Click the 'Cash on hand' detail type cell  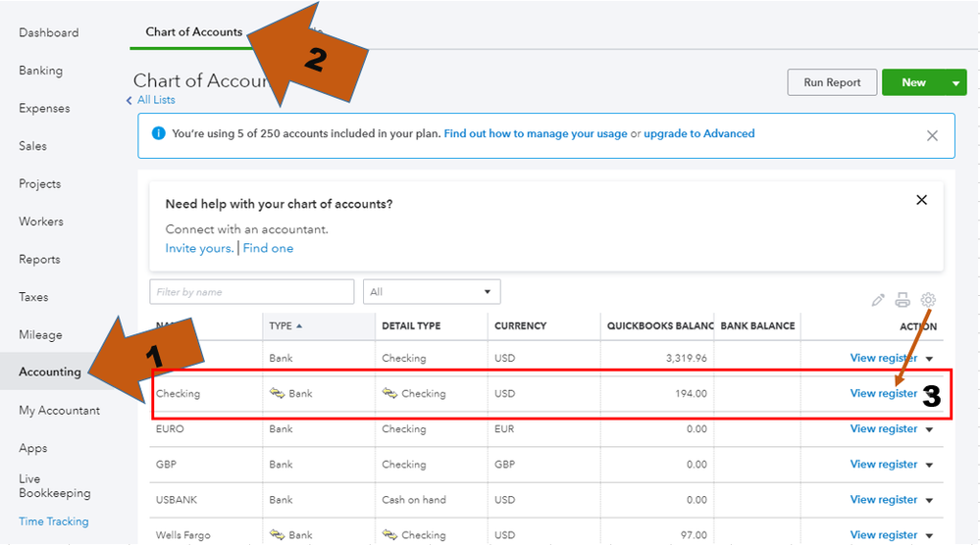point(414,500)
